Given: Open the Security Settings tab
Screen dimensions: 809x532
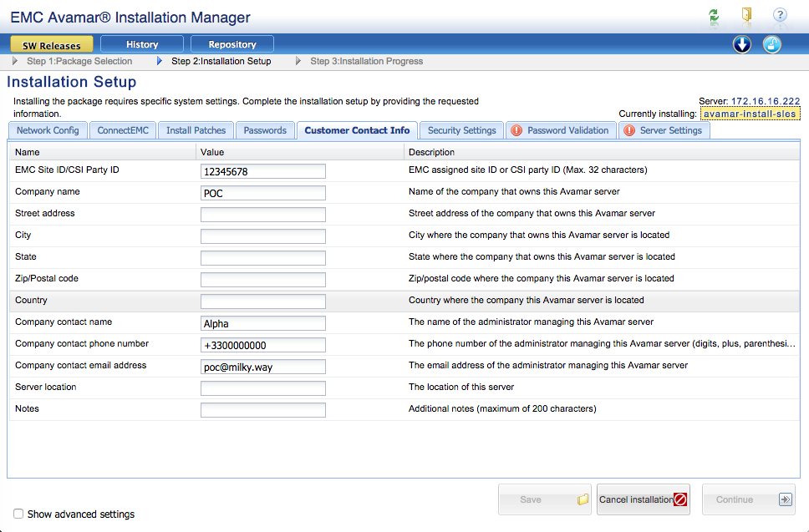Looking at the screenshot, I should click(461, 130).
